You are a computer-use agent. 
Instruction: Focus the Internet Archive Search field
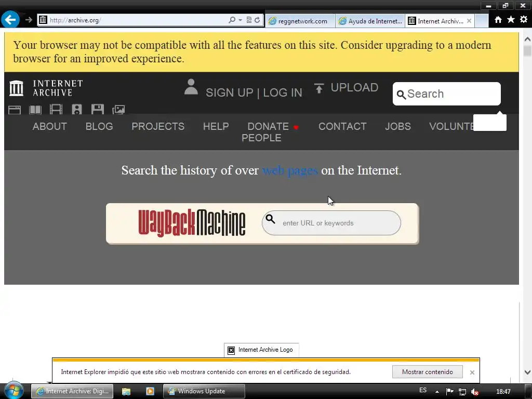(x=446, y=94)
